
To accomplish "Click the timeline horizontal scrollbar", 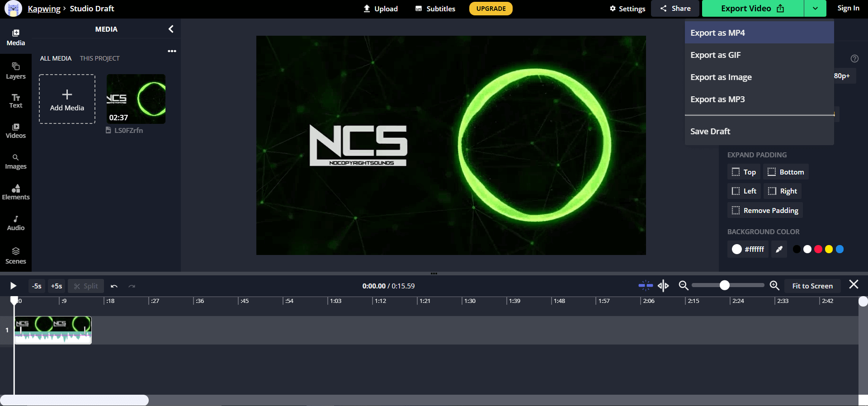I will (74, 400).
